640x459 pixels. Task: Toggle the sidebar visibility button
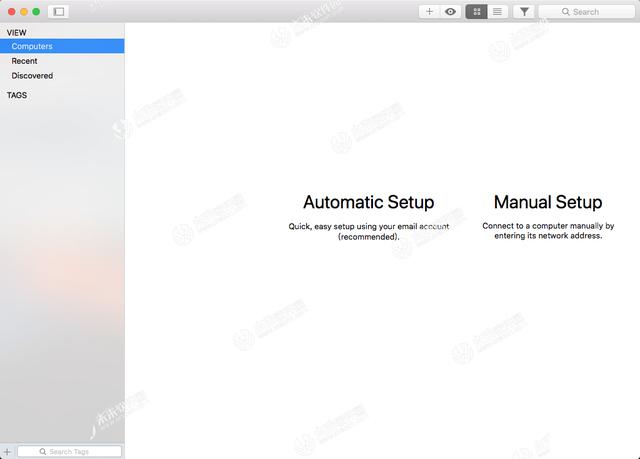click(x=58, y=12)
